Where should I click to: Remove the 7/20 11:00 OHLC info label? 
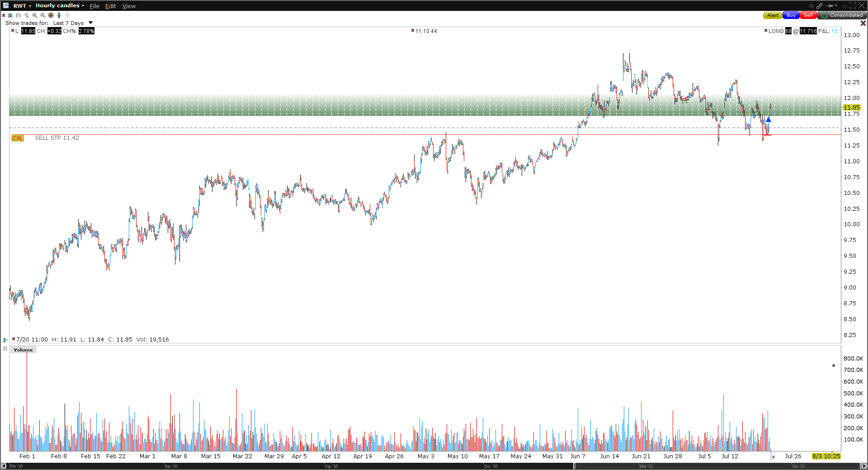14,339
